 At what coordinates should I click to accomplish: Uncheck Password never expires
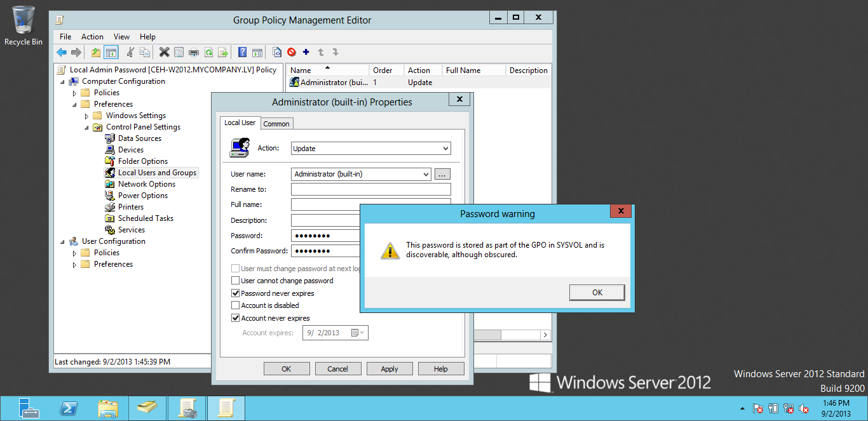pos(236,293)
